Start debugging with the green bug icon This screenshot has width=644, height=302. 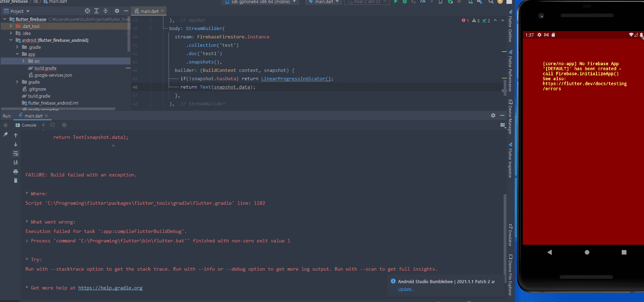click(x=405, y=2)
